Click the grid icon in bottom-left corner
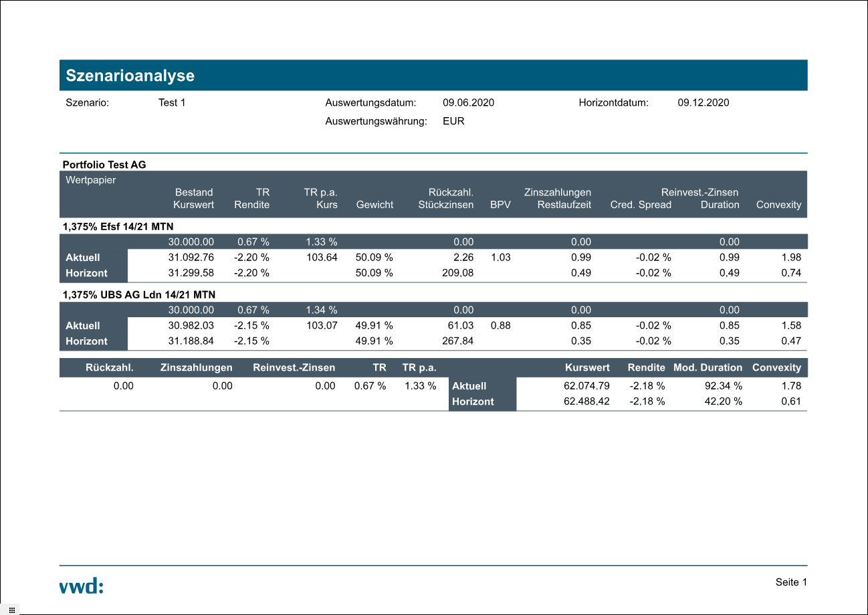 [11, 610]
